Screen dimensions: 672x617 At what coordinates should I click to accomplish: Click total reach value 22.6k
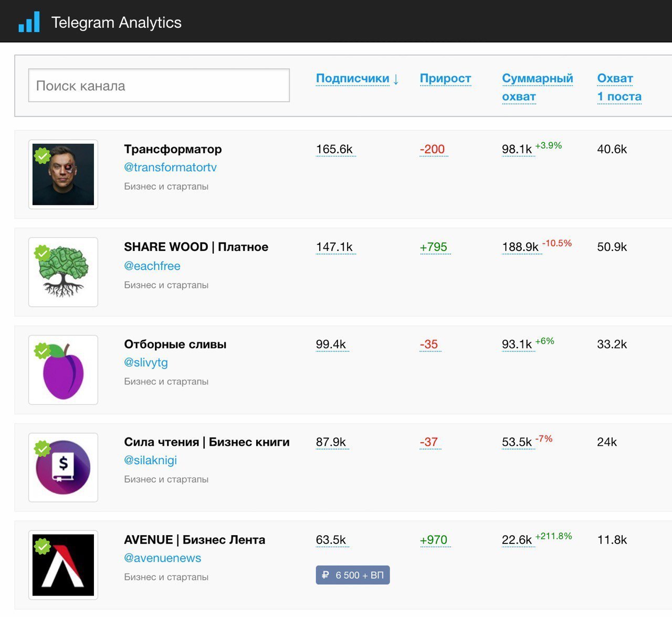pyautogui.click(x=517, y=540)
